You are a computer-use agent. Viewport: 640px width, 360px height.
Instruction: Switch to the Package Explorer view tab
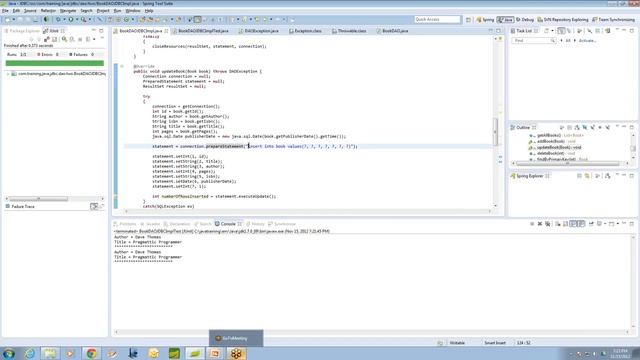pyautogui.click(x=22, y=31)
